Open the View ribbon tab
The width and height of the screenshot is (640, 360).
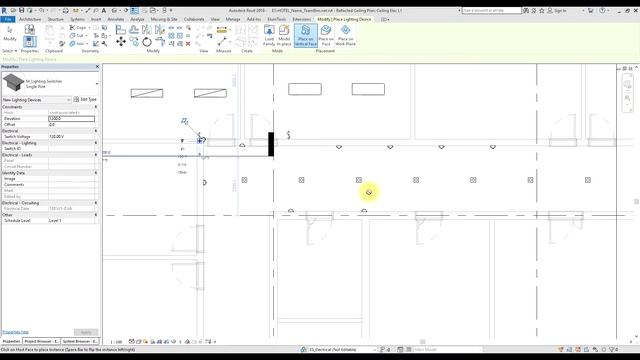[215, 19]
